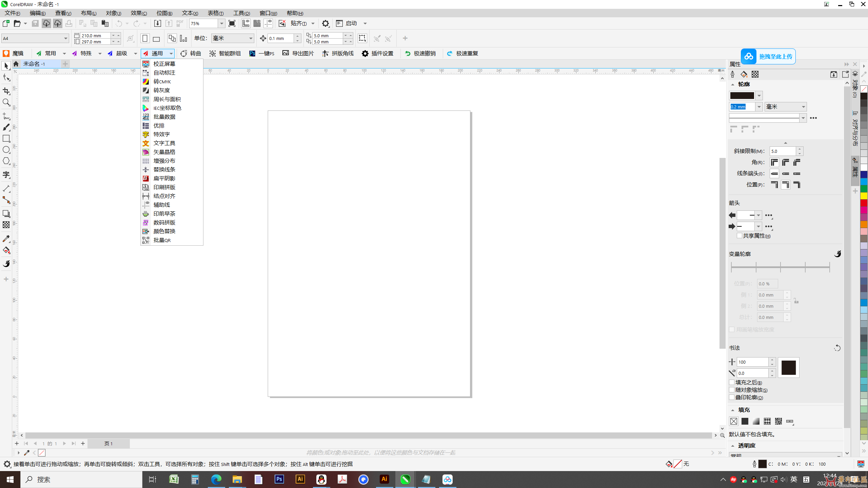Click the 智能群组 button
This screenshot has height=488, width=868.
click(x=225, y=53)
